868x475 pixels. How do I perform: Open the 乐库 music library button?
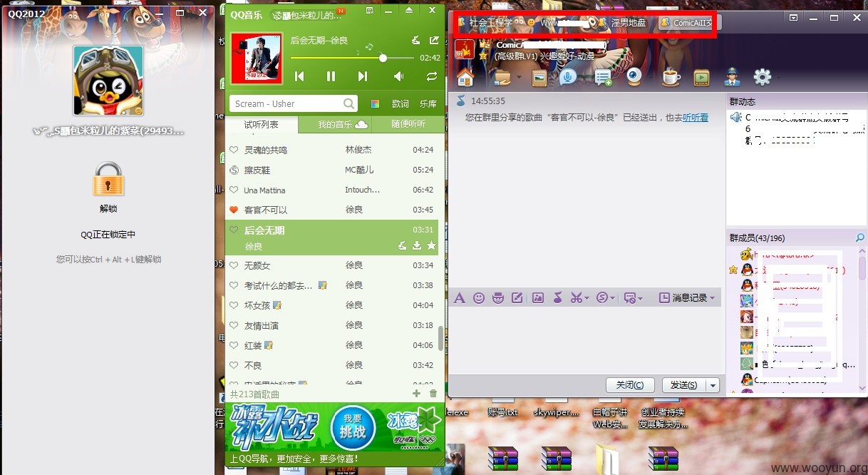click(428, 104)
